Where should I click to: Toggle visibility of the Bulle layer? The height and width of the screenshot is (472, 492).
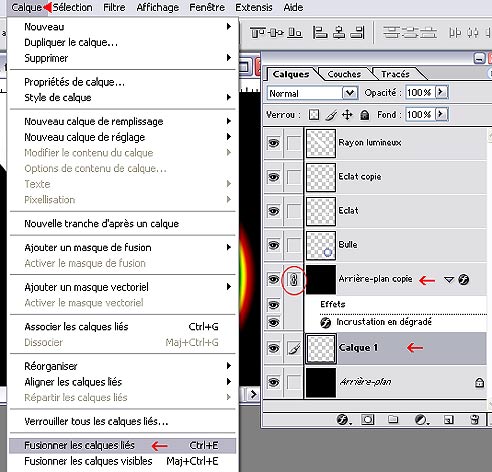pos(274,245)
